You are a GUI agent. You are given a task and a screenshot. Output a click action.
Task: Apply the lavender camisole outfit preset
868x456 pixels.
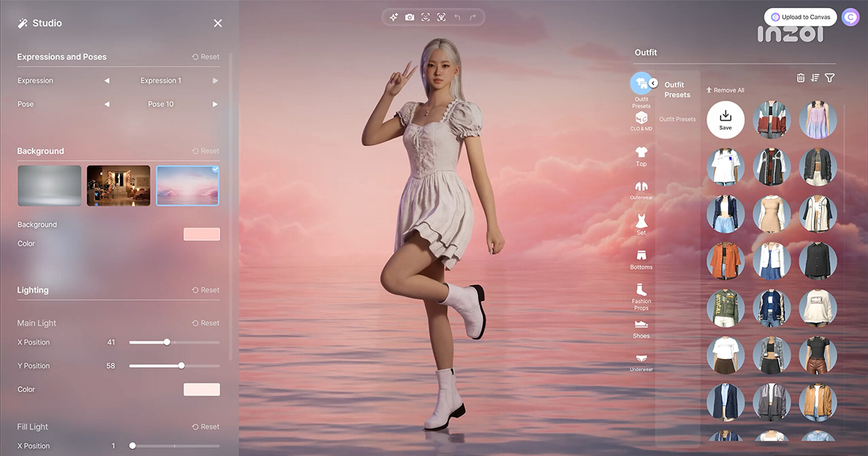[x=818, y=120]
